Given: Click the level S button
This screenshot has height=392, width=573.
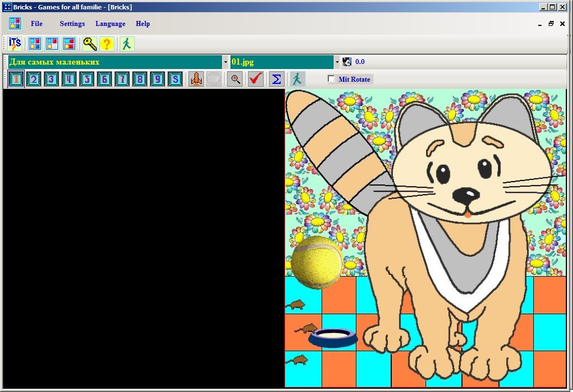Looking at the screenshot, I should point(175,79).
